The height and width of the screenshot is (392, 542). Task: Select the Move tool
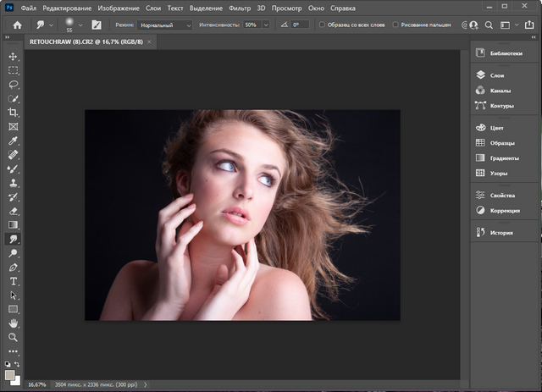[14, 57]
